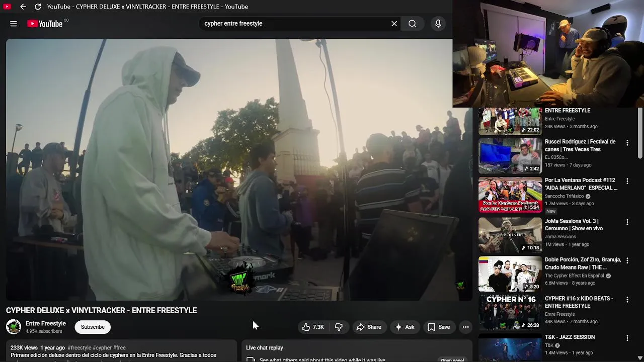Share the Cypher Deluxe video
Screen dimensions: 644x362
click(369, 327)
